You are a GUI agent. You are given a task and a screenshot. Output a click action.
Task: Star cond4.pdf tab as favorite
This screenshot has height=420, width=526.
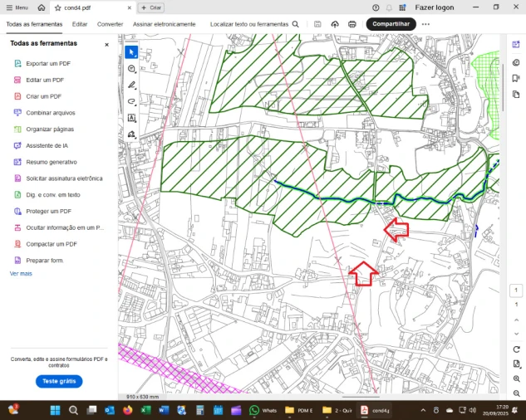[x=57, y=7]
